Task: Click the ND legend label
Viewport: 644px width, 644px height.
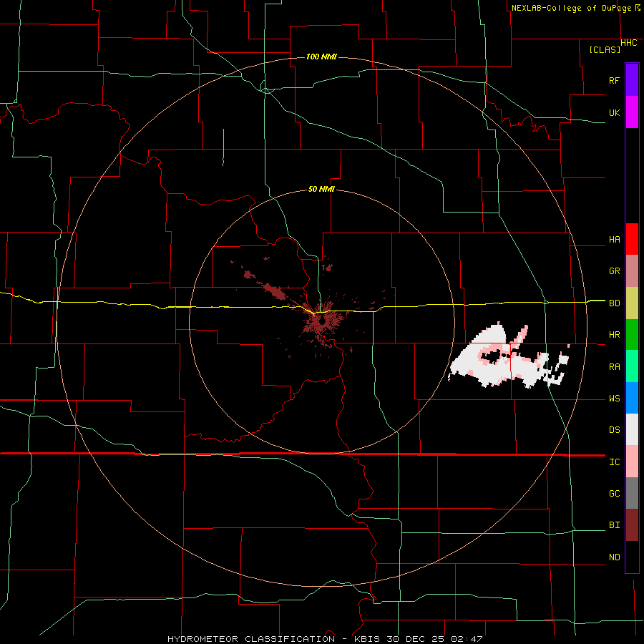Action: (614, 557)
